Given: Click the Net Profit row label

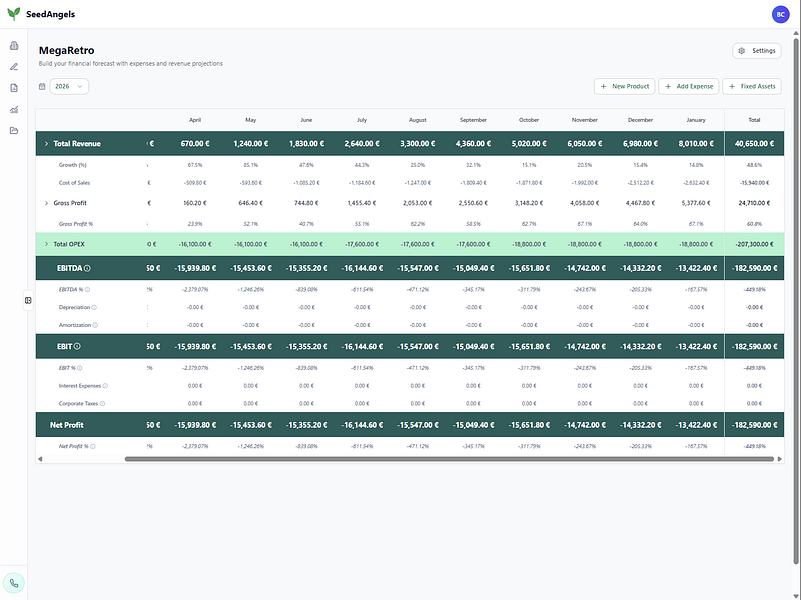Looking at the screenshot, I should [x=66, y=425].
